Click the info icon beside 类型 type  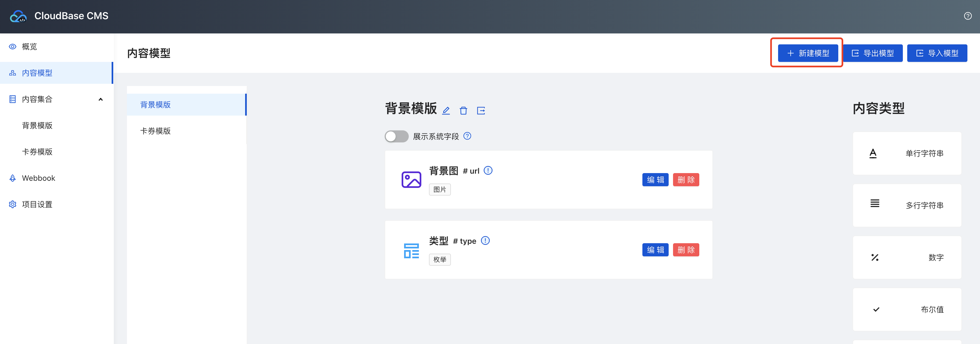(485, 240)
